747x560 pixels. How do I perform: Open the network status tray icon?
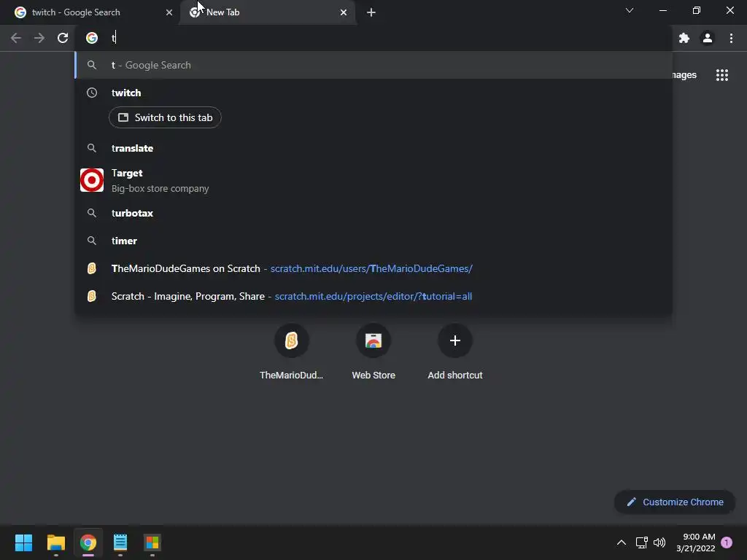click(x=642, y=542)
